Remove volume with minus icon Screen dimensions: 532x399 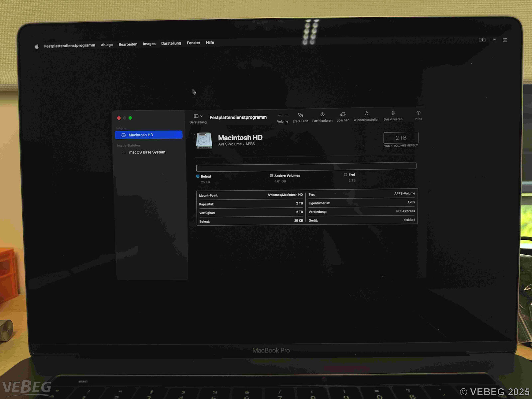[x=286, y=115]
